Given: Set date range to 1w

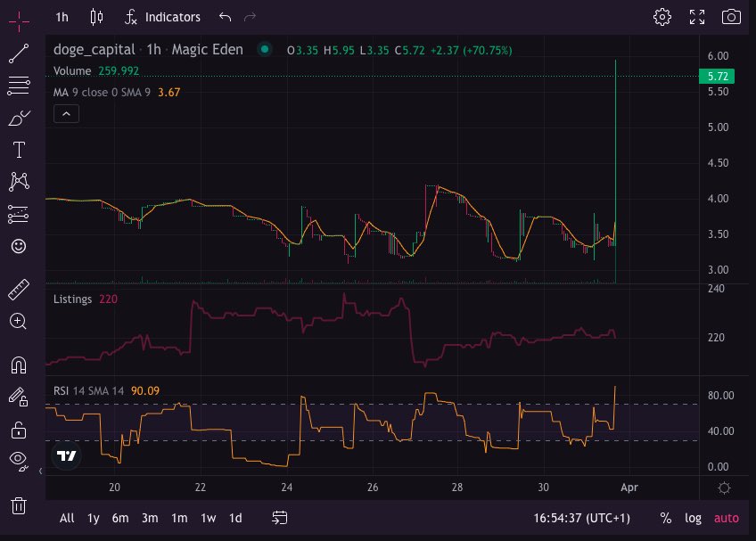Looking at the screenshot, I should pos(209,519).
